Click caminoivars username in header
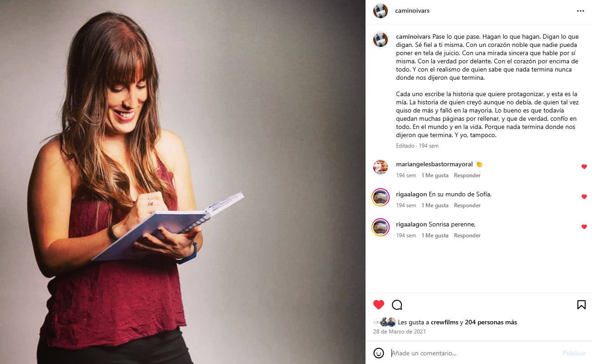This screenshot has height=364, width=592. coord(412,11)
